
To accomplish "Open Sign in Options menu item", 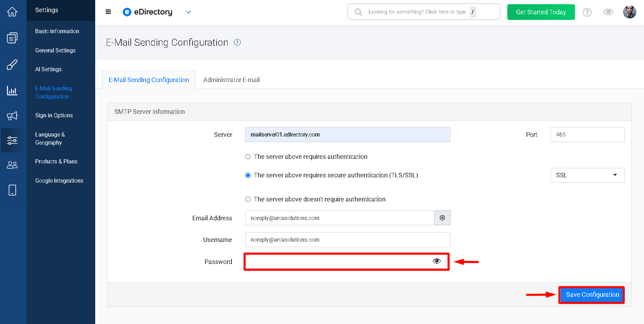I will (x=54, y=115).
